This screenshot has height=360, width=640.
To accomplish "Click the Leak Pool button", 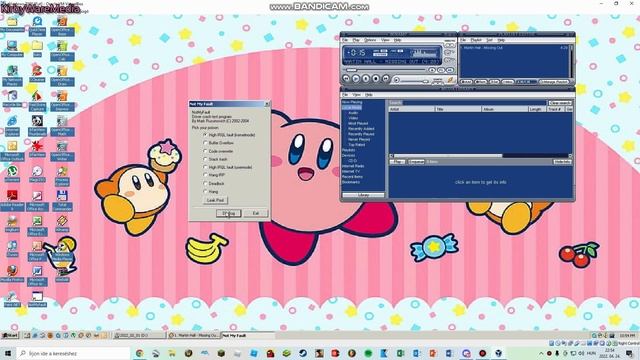I will click(x=216, y=200).
